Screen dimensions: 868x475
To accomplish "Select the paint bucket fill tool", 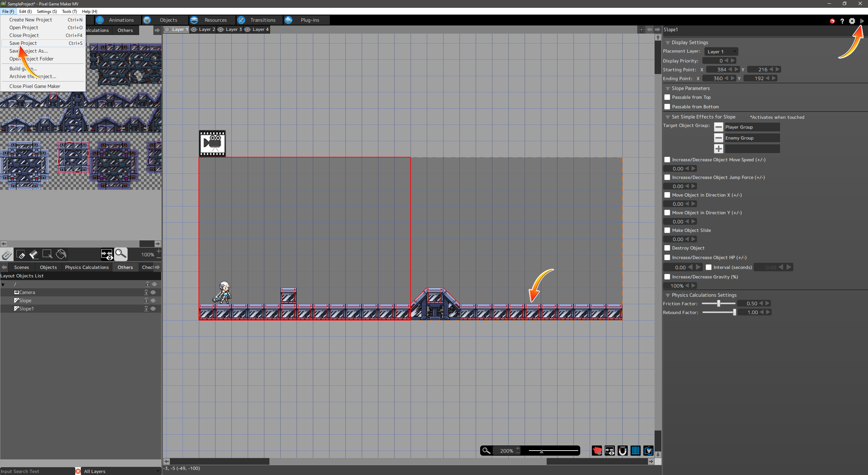I will coord(61,254).
